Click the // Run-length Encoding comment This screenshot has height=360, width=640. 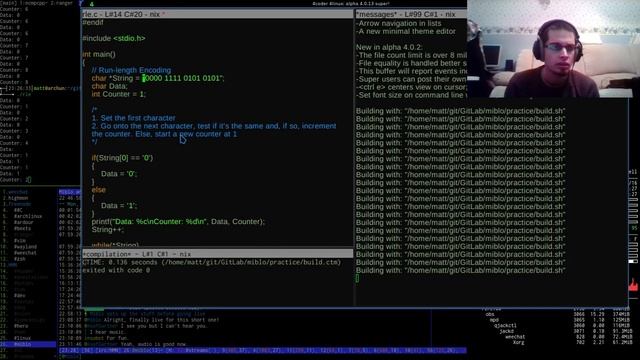pyautogui.click(x=131, y=70)
